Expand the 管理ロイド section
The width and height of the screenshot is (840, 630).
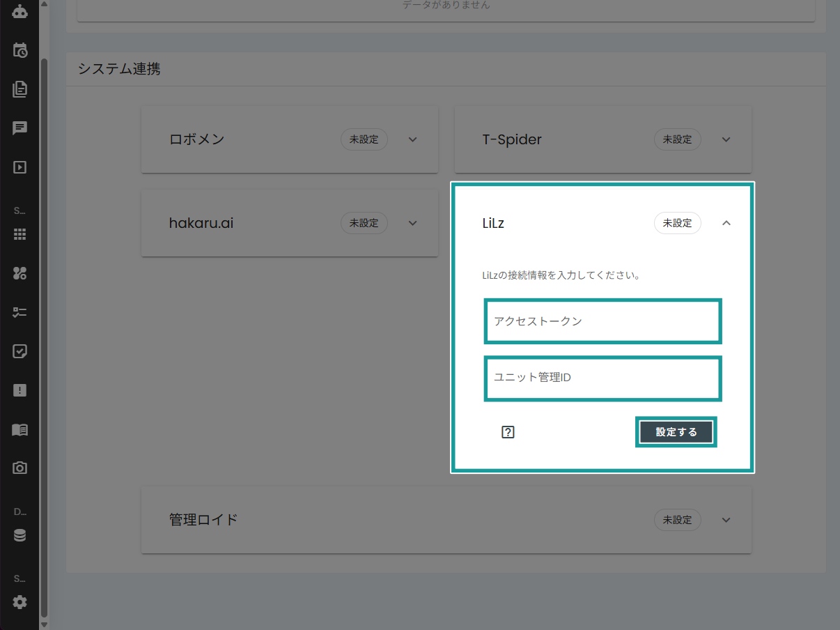[726, 520]
